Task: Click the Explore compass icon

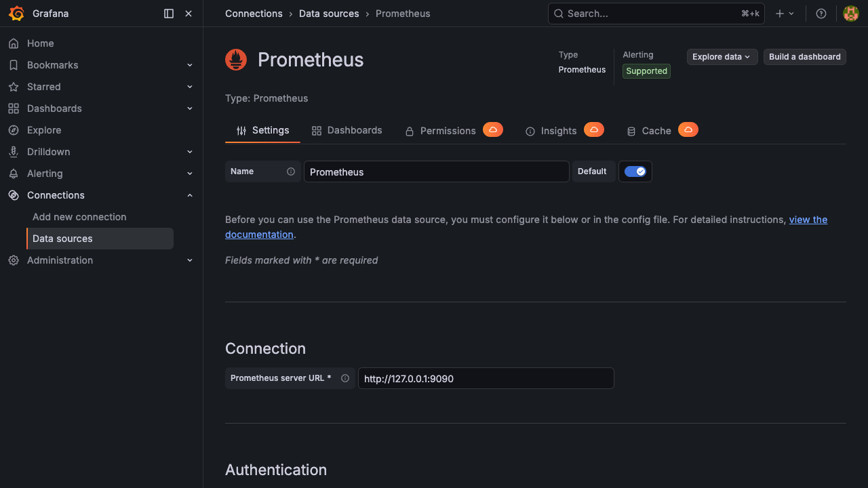Action: (x=14, y=130)
